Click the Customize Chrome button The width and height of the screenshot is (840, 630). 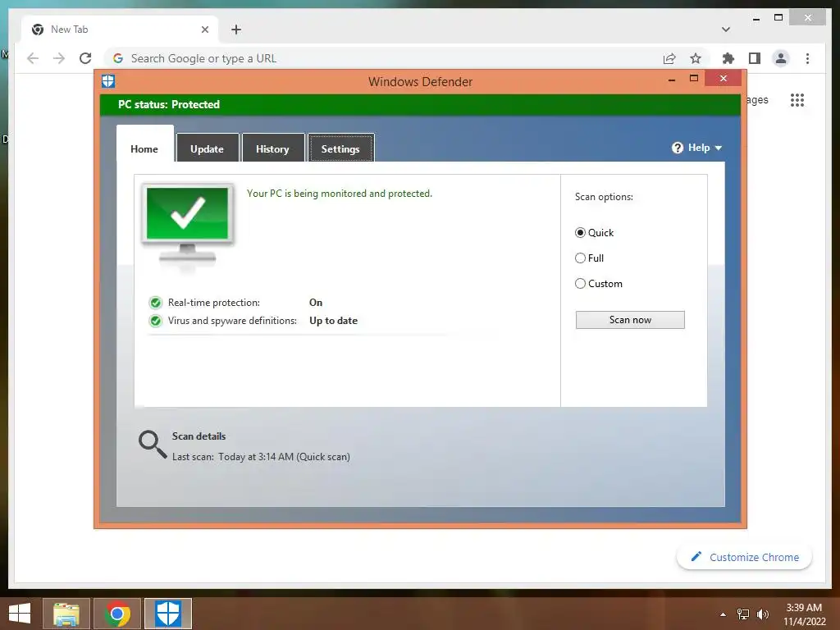click(744, 557)
